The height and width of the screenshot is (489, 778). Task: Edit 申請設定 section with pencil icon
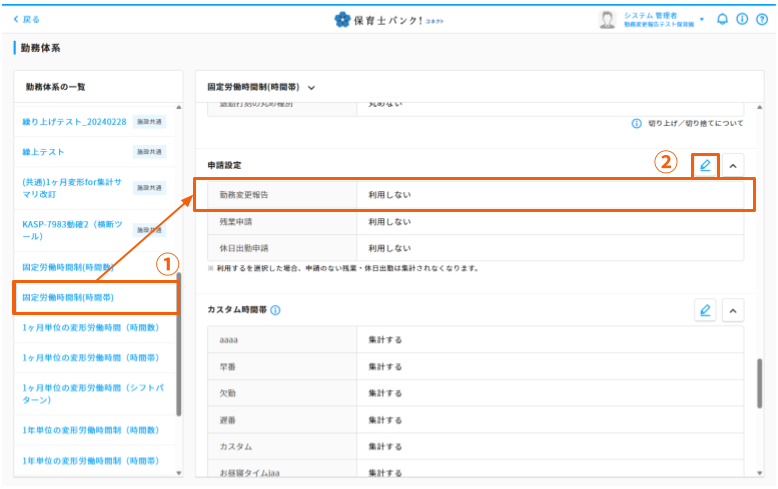pyautogui.click(x=705, y=165)
